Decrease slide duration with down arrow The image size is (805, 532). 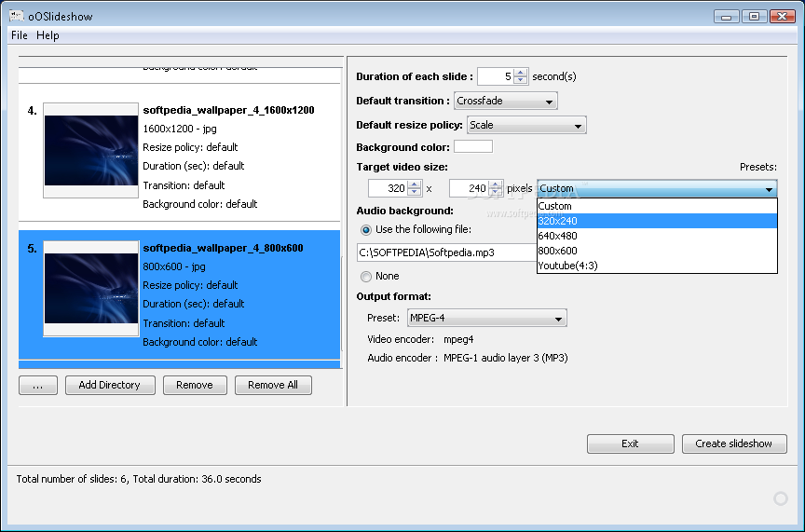[x=521, y=80]
